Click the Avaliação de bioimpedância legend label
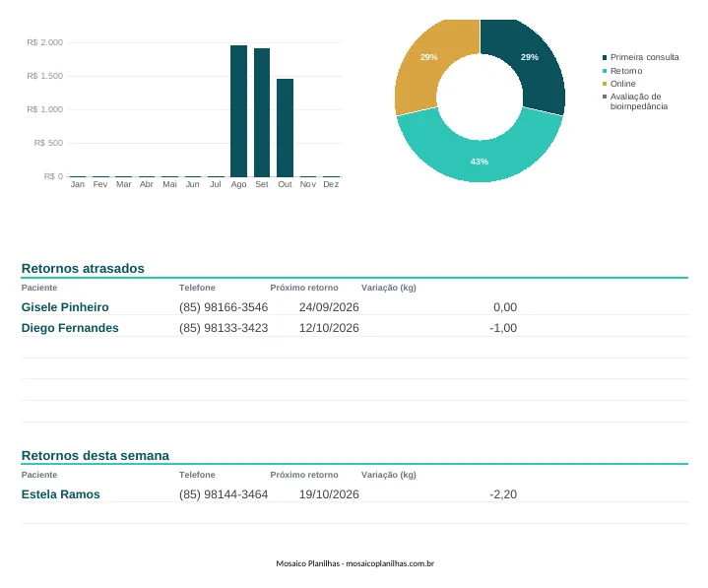 [639, 101]
